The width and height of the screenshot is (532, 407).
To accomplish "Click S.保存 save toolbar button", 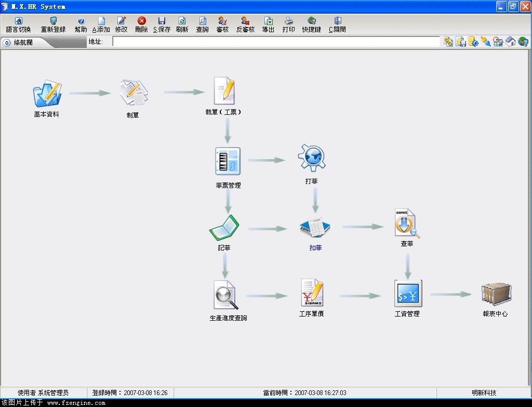I will click(162, 25).
